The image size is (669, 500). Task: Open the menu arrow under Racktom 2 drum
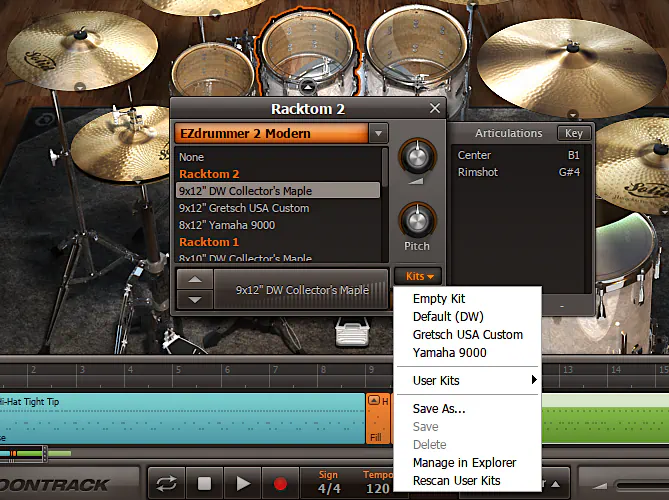pos(308,87)
